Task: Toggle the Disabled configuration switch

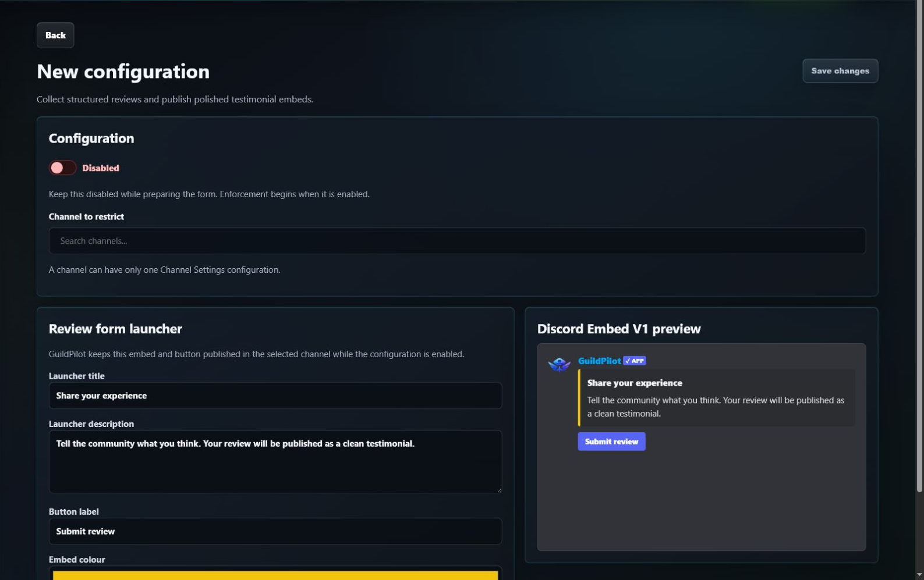Action: tap(62, 168)
